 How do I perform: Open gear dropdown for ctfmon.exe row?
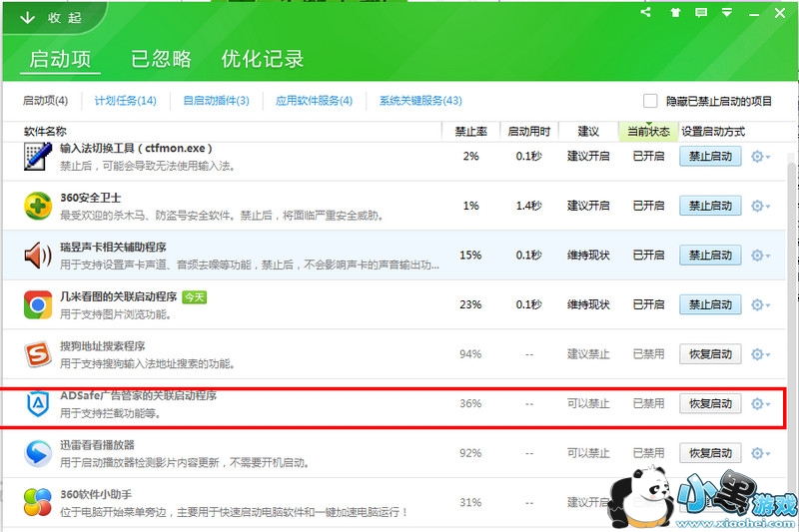tap(760, 157)
